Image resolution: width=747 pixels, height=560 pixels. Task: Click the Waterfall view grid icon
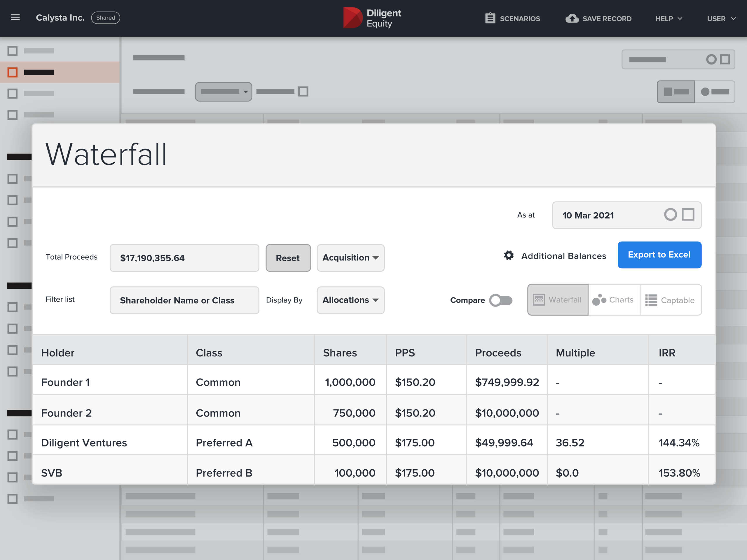click(x=539, y=300)
